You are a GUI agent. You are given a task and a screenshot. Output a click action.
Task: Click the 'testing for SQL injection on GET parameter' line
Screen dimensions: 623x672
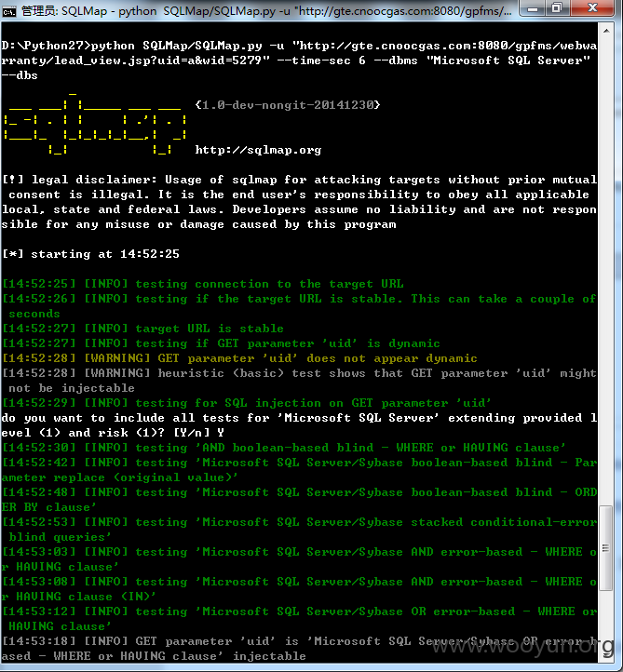(247, 403)
